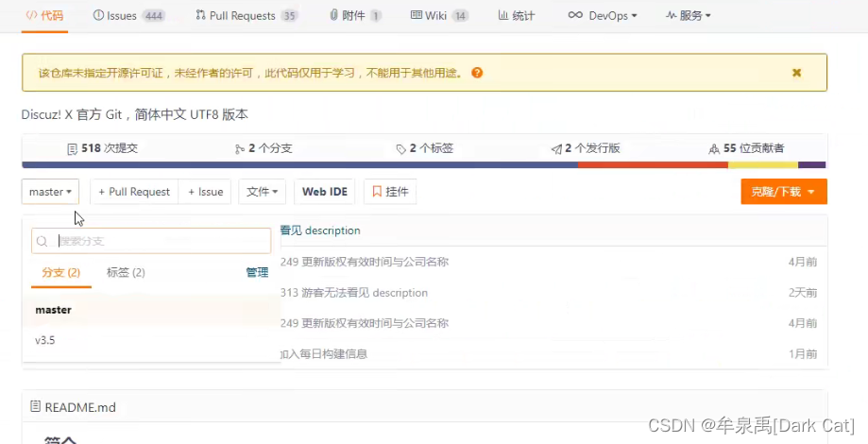Open the Pull Requests tab
Viewport: 868px width, 444px height.
pos(247,15)
